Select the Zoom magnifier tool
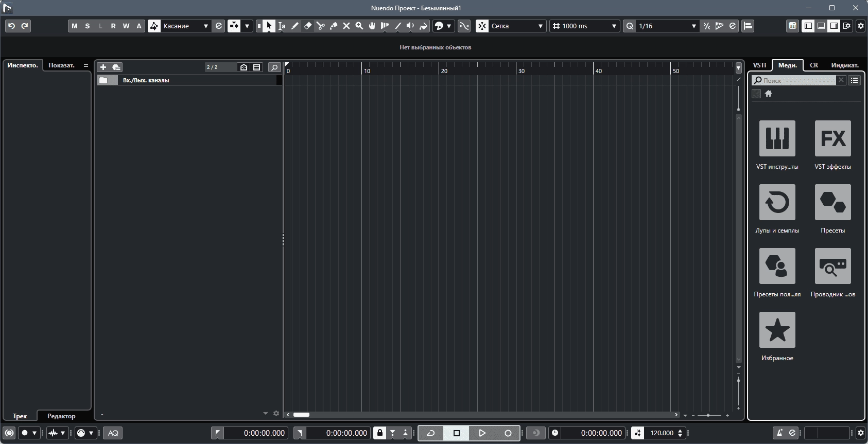The image size is (868, 444). coord(359,26)
